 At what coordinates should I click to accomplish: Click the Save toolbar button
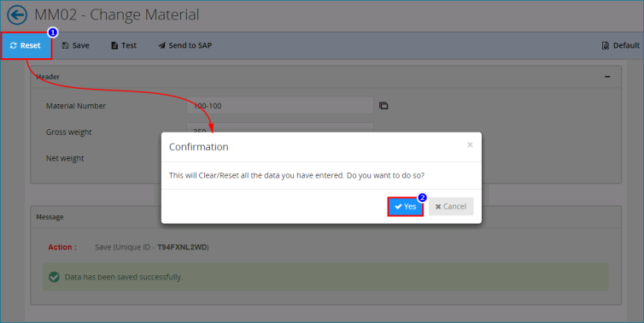pos(75,45)
